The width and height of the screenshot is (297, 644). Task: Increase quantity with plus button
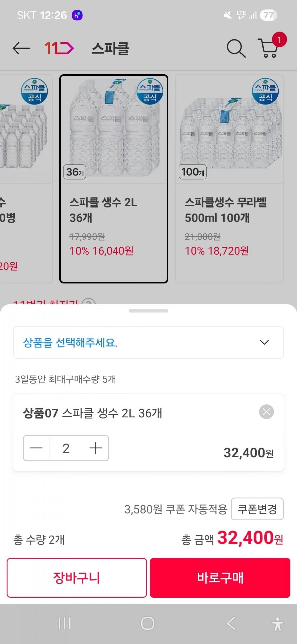(x=96, y=448)
